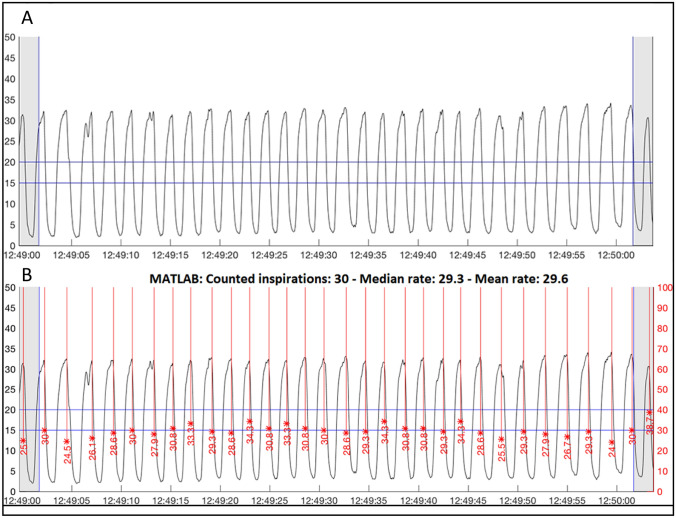Click the right gray shaded region in panel A
The image size is (676, 518).
643,140
